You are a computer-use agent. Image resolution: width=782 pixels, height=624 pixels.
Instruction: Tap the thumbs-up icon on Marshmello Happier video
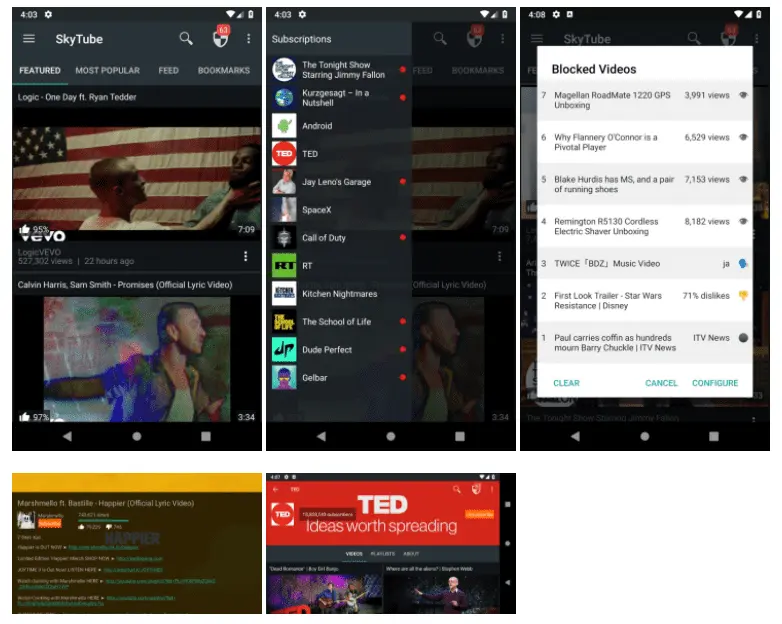coord(81,526)
